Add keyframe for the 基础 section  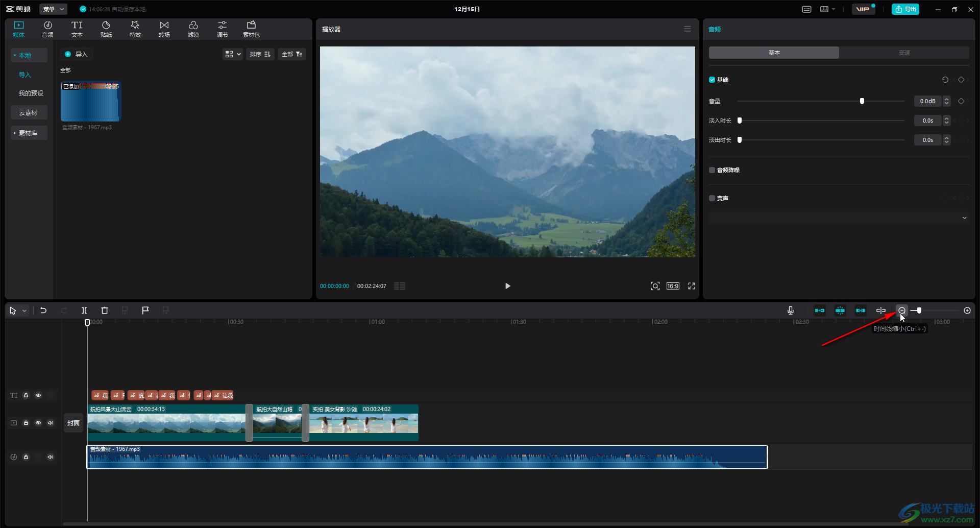click(x=961, y=80)
